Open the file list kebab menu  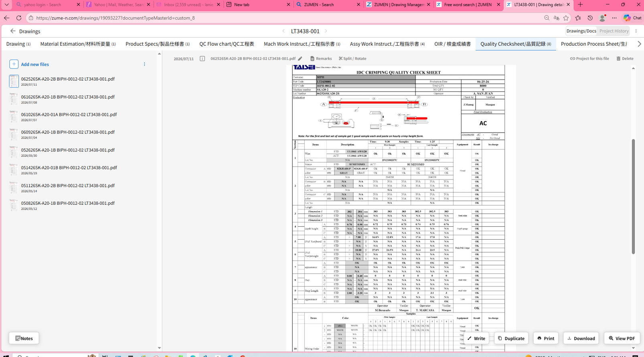[144, 64]
